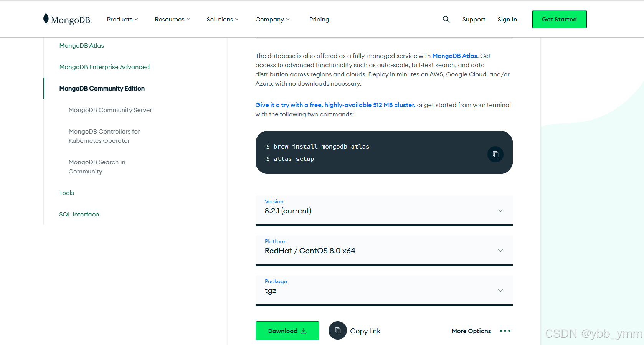Viewport: 644px width, 345px height.
Task: Open the Company menu
Action: [x=272, y=19]
